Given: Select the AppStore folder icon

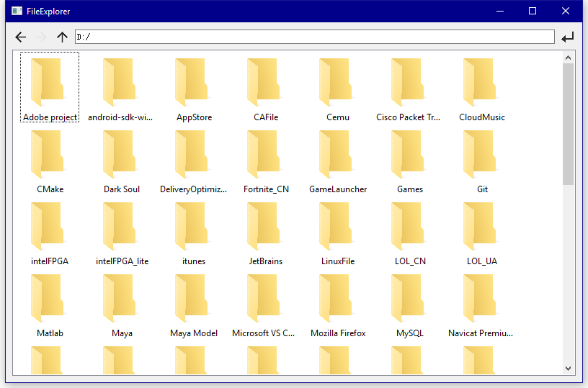Looking at the screenshot, I should click(x=191, y=82).
